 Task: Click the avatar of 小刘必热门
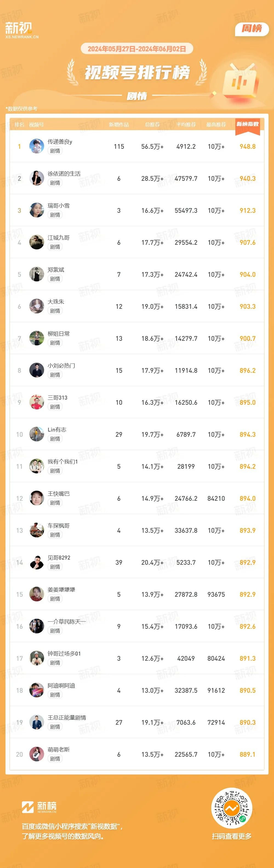tap(37, 370)
